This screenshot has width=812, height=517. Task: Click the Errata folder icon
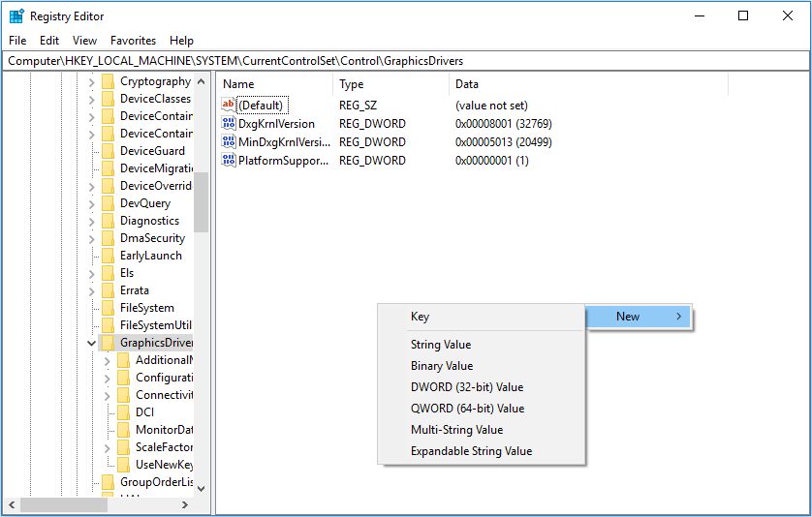108,290
